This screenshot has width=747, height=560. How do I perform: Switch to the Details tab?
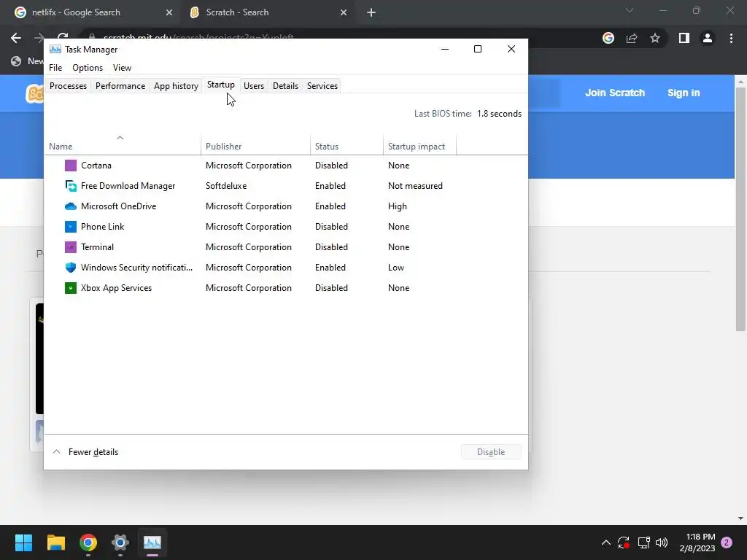(285, 86)
